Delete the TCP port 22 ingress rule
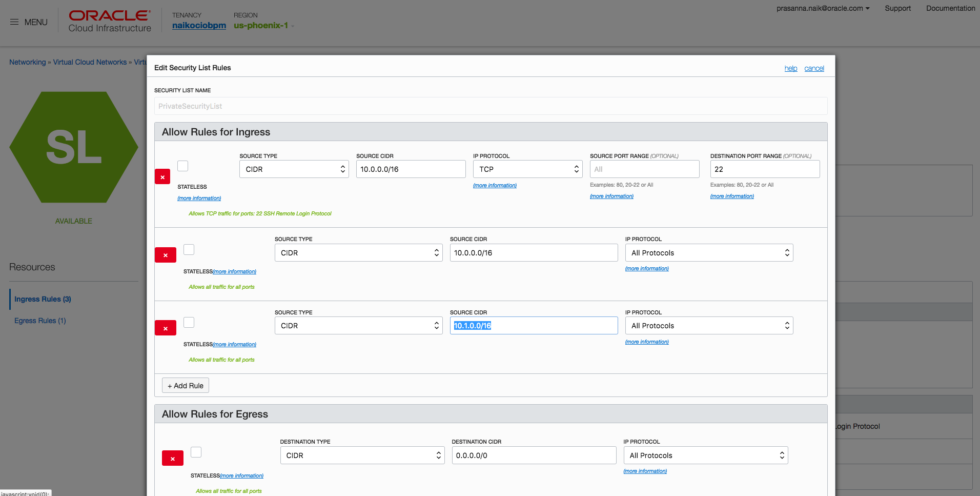 click(x=162, y=177)
